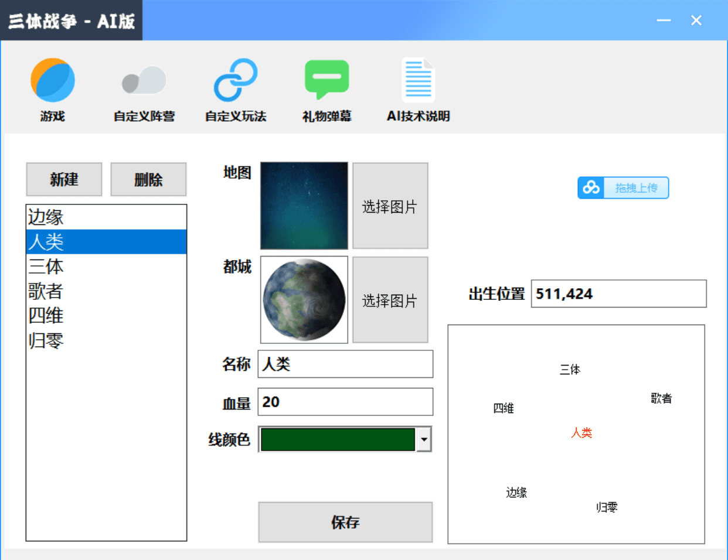728x560 pixels.
Task: Open AI技术说明 document icon
Action: (417, 80)
